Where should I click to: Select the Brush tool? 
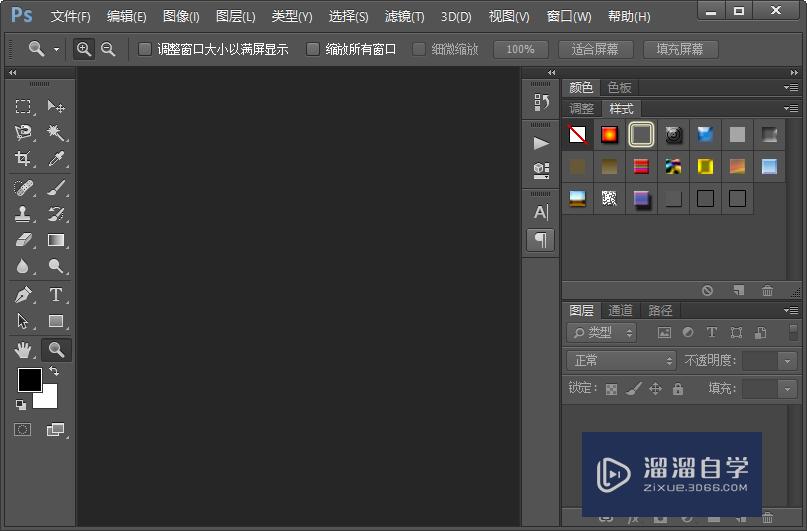pyautogui.click(x=56, y=188)
